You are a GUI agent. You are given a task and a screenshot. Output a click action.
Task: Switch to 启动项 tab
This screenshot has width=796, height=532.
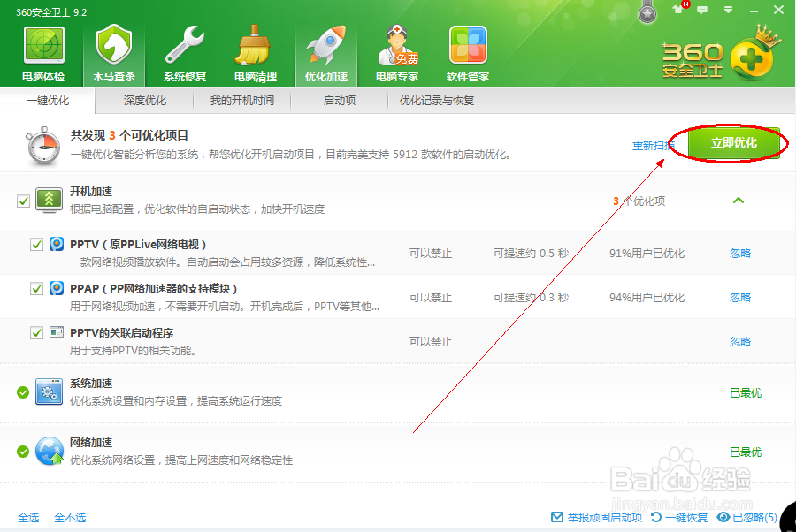coord(339,101)
